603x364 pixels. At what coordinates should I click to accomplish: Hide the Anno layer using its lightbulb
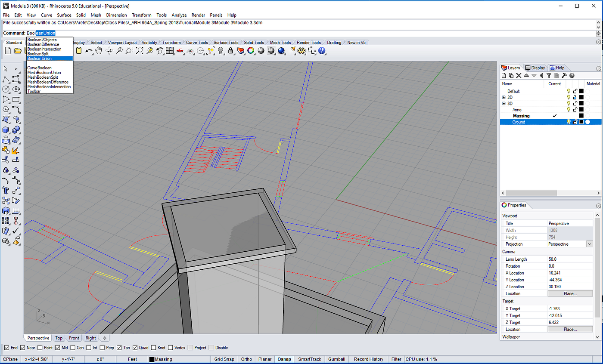tap(569, 110)
